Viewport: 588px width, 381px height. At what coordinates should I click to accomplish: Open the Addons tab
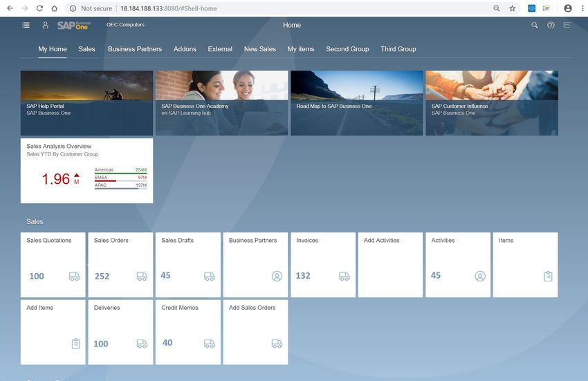[x=185, y=49]
